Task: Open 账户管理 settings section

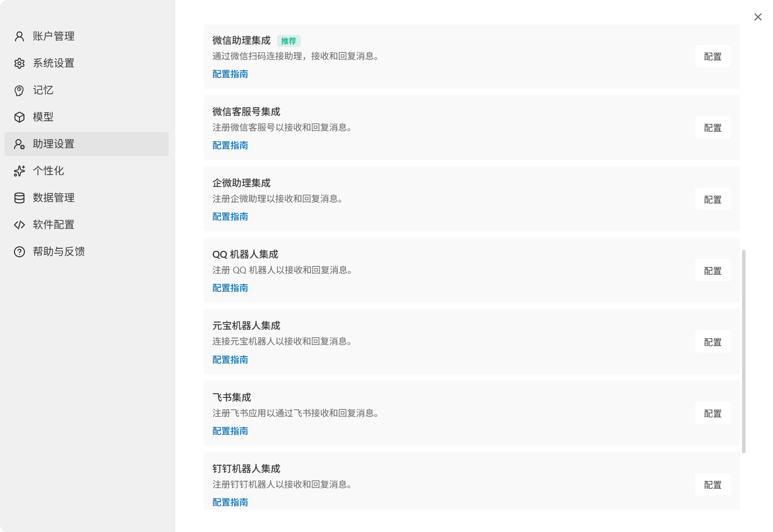Action: pyautogui.click(x=86, y=36)
